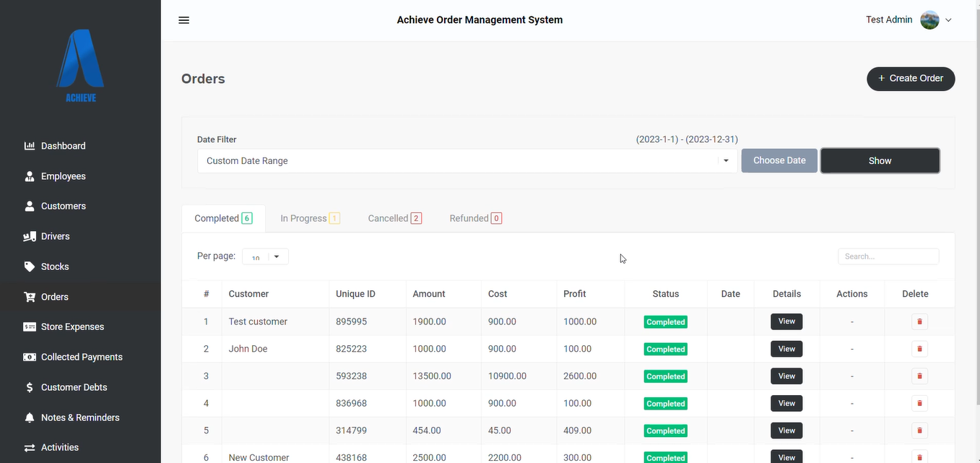Sort by Date column header

tap(731, 294)
